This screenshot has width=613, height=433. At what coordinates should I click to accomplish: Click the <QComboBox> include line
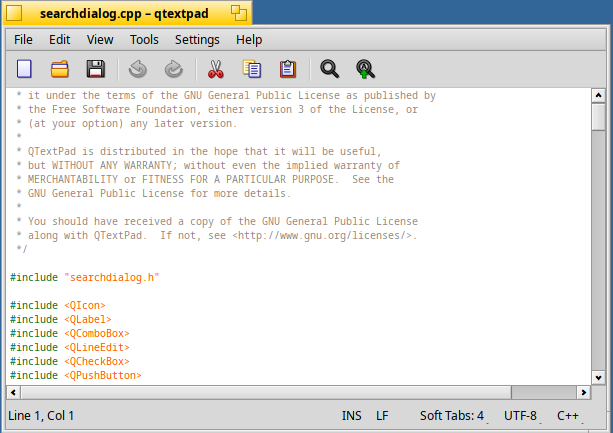(x=70, y=333)
